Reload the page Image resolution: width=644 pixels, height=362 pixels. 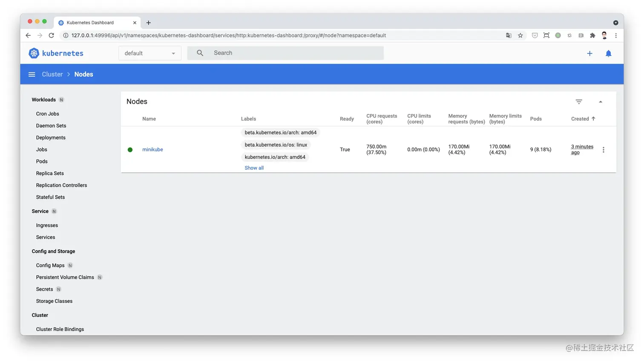(x=51, y=35)
